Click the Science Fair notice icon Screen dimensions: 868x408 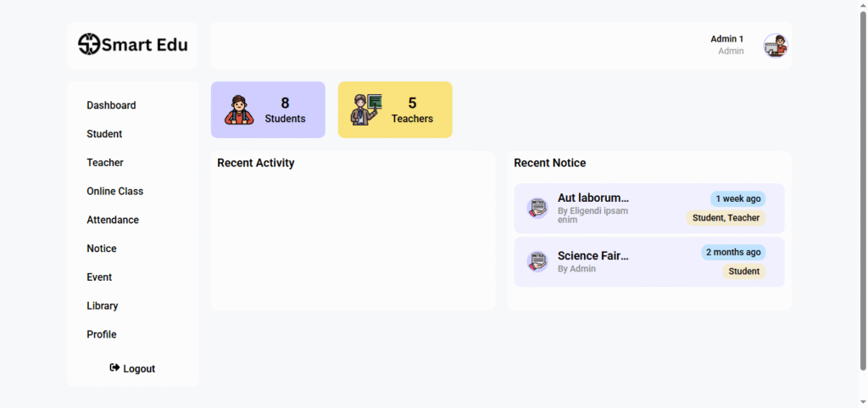click(x=537, y=261)
